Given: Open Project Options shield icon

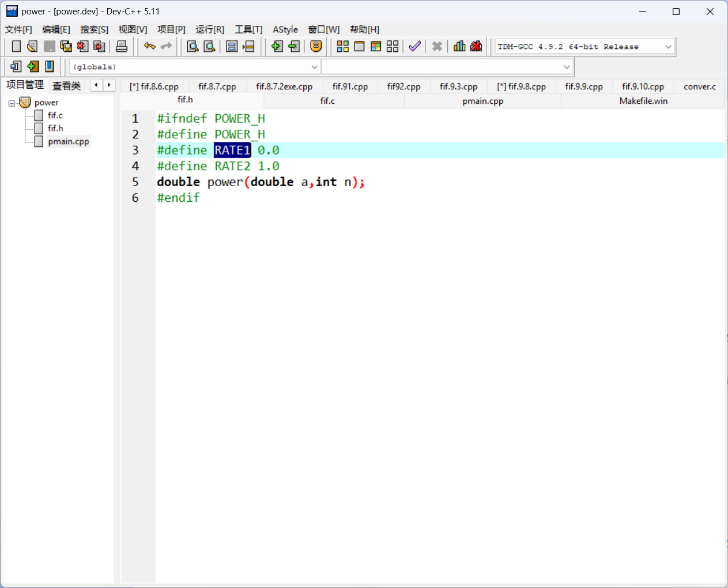Looking at the screenshot, I should (316, 47).
